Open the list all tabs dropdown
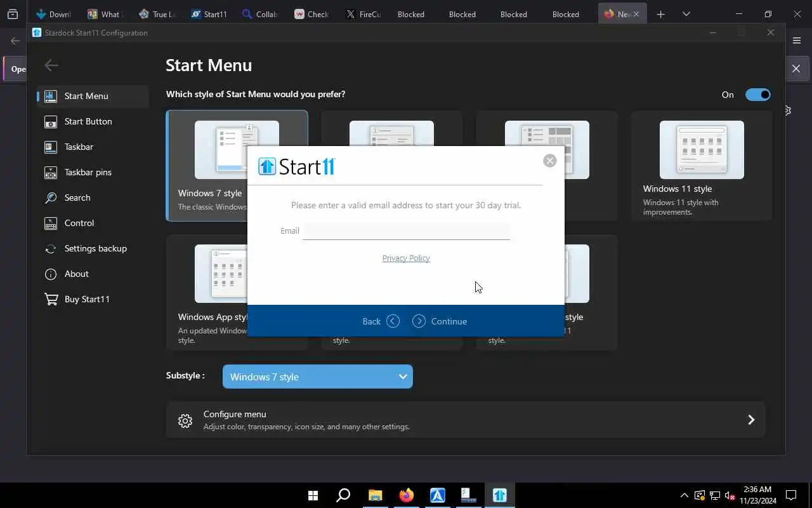 (686, 14)
